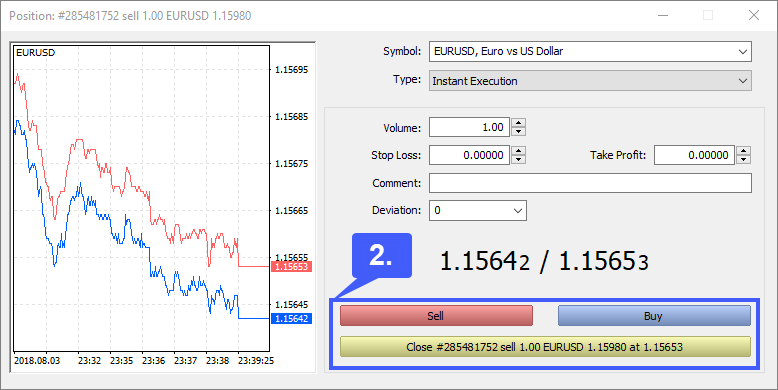Viewport: 778px width, 390px height.
Task: Click into the Comment text field
Action: click(590, 183)
